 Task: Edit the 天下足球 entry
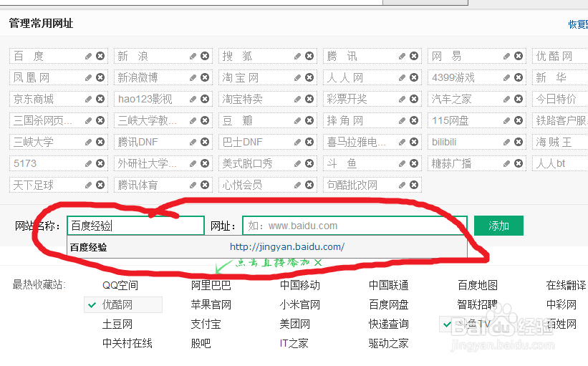click(x=89, y=185)
